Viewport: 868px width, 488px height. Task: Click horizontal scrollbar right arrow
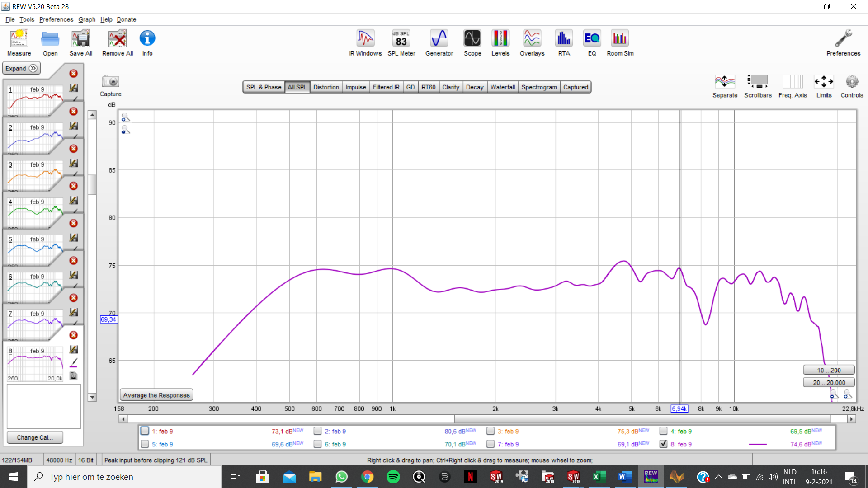coord(852,419)
